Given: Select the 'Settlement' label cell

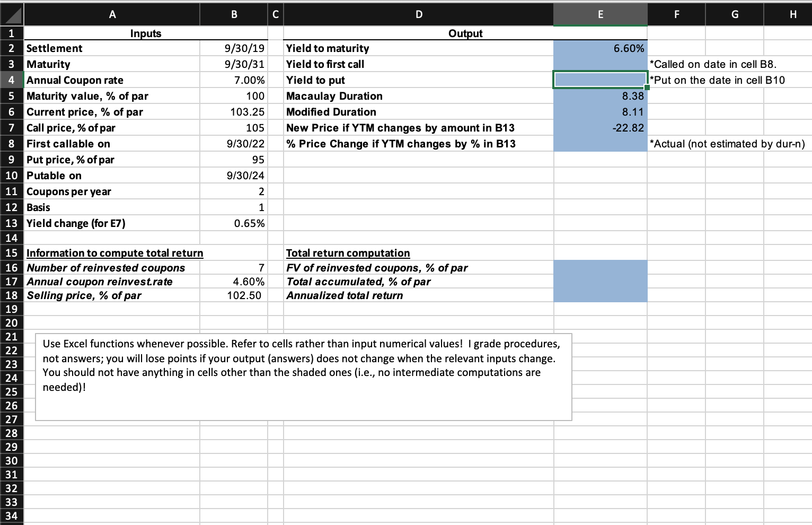Looking at the screenshot, I should [x=112, y=48].
